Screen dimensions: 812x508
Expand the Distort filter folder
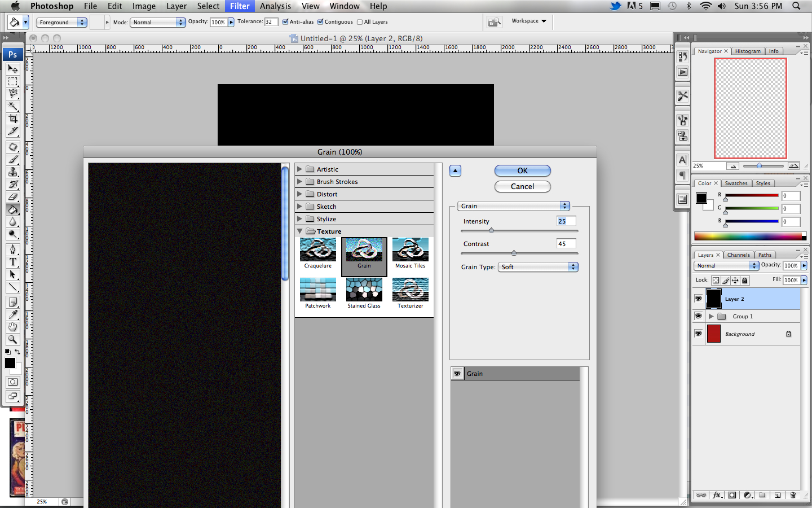tap(300, 194)
